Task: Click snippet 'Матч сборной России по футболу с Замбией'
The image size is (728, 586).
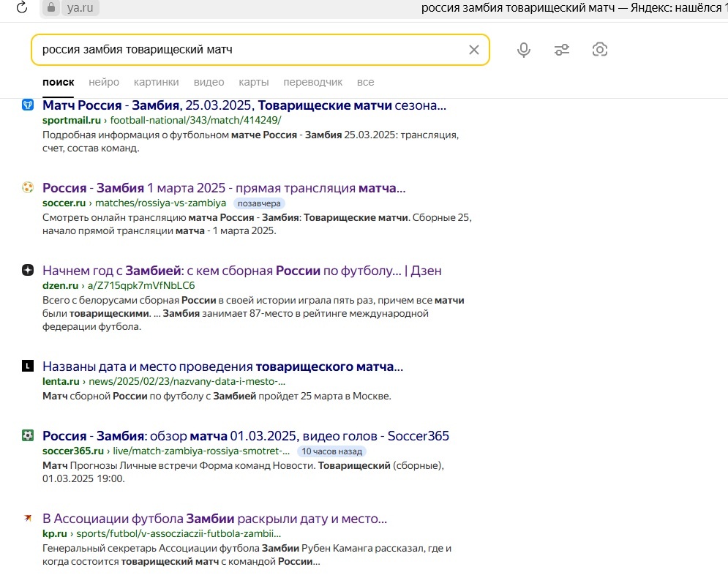Action: point(217,396)
